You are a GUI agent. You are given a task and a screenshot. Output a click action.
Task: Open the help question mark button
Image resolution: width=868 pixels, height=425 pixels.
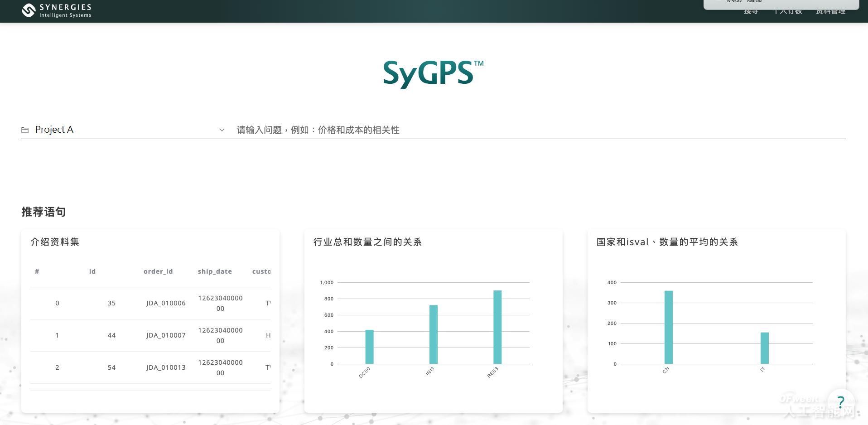click(x=841, y=401)
